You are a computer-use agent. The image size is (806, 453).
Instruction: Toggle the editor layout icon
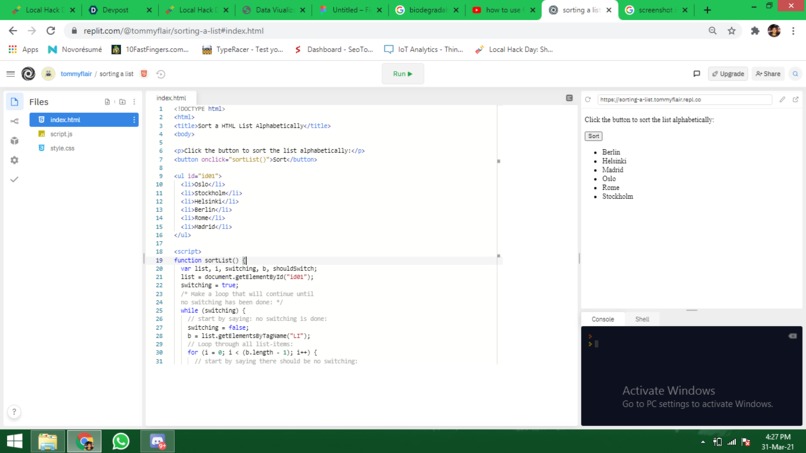[569, 98]
